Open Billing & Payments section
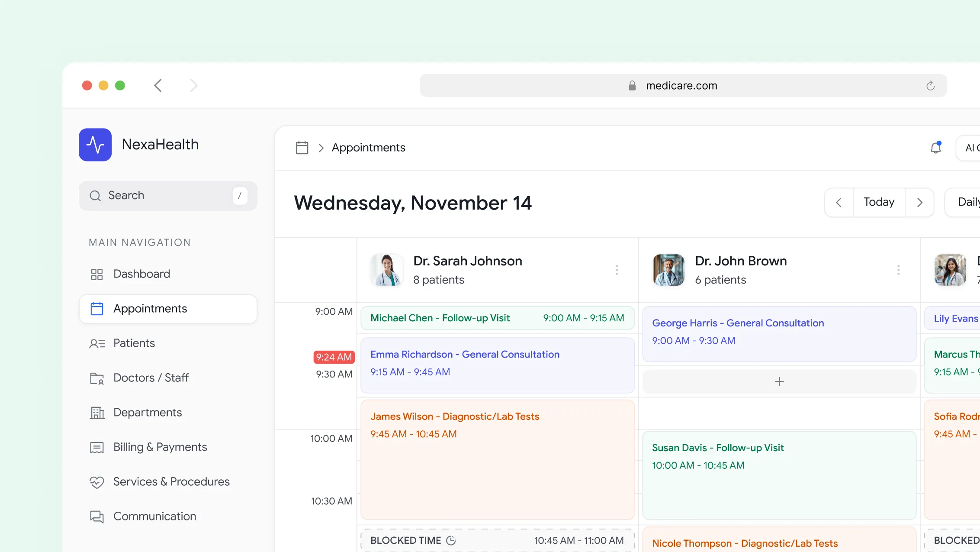 point(160,447)
